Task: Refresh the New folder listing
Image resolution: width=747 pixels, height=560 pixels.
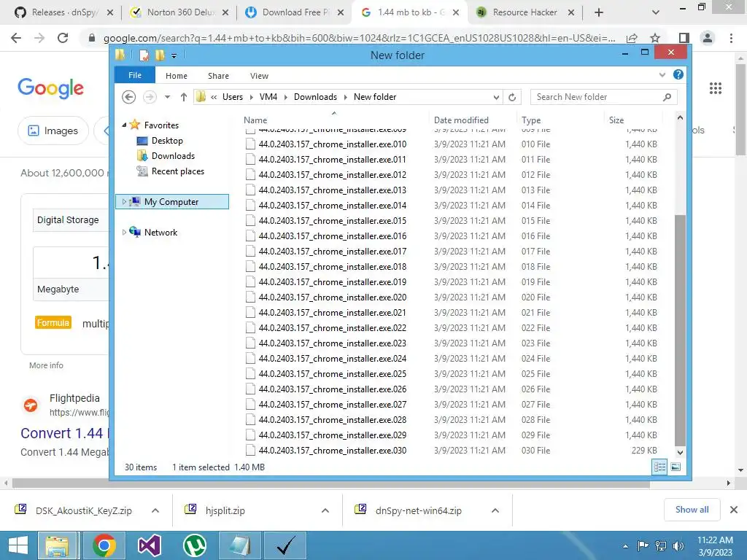Action: click(512, 97)
